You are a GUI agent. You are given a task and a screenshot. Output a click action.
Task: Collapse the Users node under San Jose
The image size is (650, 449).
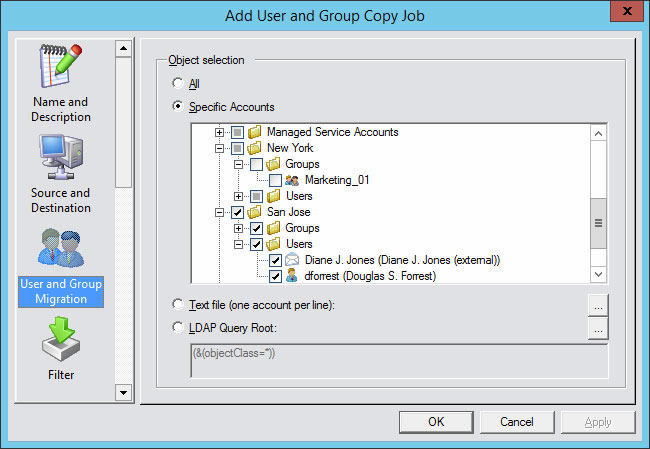(238, 244)
